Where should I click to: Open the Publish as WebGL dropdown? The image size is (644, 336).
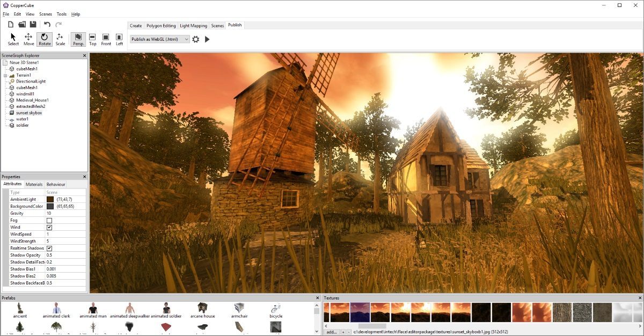(160, 39)
